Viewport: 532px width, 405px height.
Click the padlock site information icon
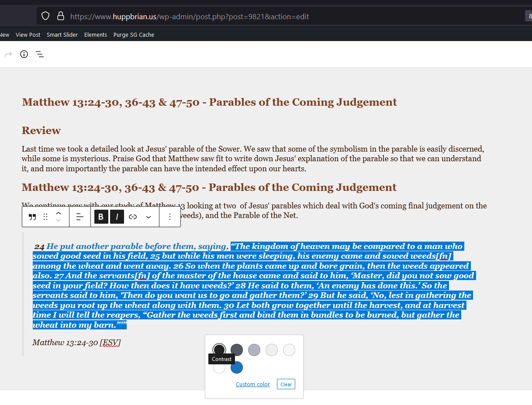61,17
